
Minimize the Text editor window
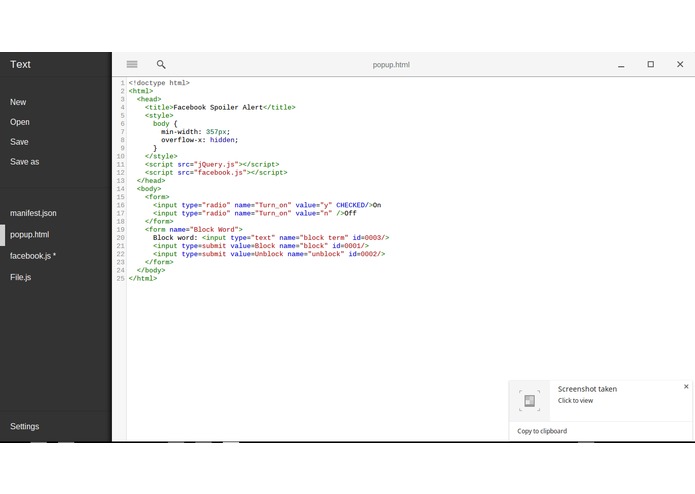(x=621, y=65)
